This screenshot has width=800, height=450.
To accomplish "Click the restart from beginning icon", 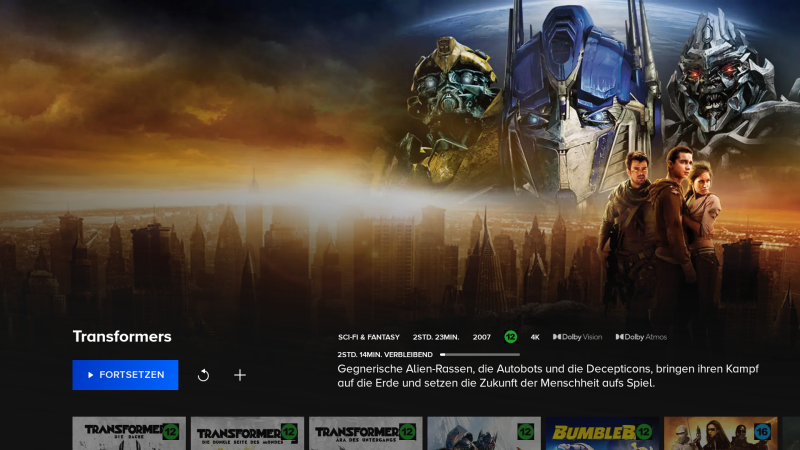I will pyautogui.click(x=204, y=375).
